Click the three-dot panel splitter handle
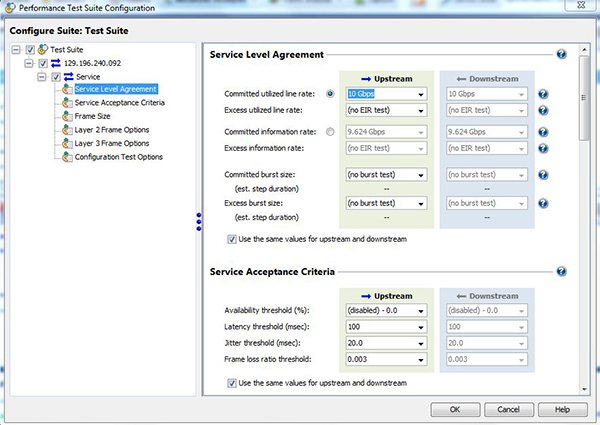 (199, 220)
